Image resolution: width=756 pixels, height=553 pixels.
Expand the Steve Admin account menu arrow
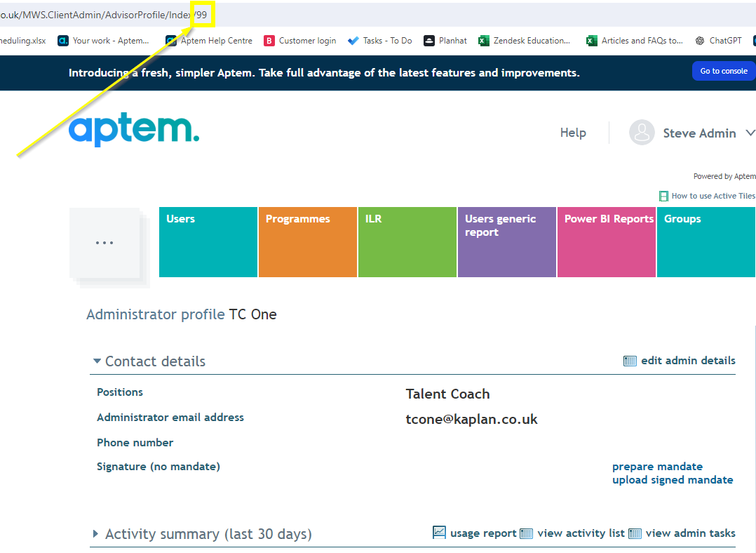pos(750,132)
